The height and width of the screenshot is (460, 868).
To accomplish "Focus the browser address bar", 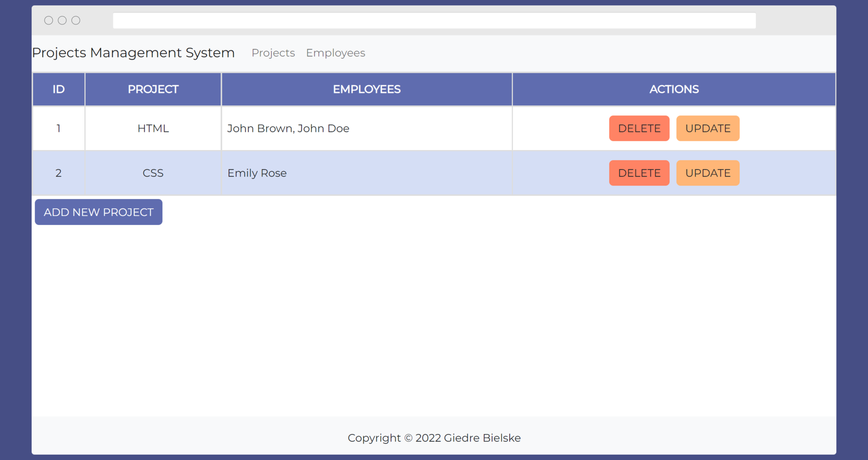I will pyautogui.click(x=434, y=21).
